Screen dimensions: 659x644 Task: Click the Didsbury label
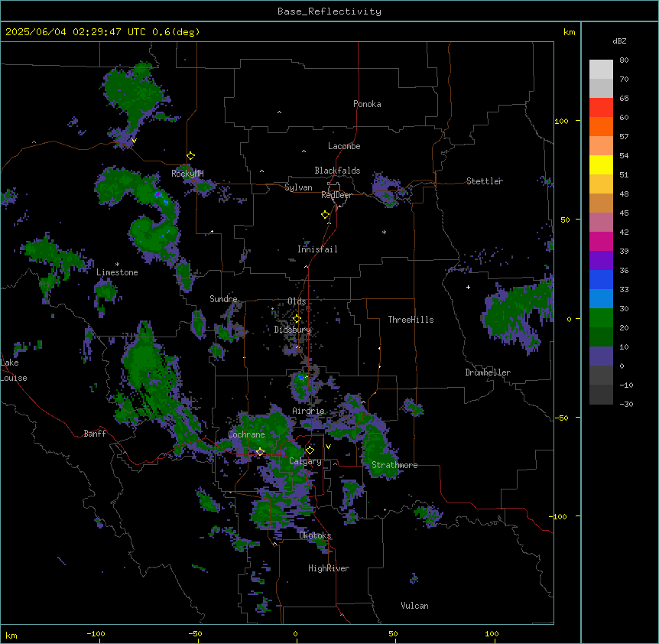pyautogui.click(x=293, y=330)
